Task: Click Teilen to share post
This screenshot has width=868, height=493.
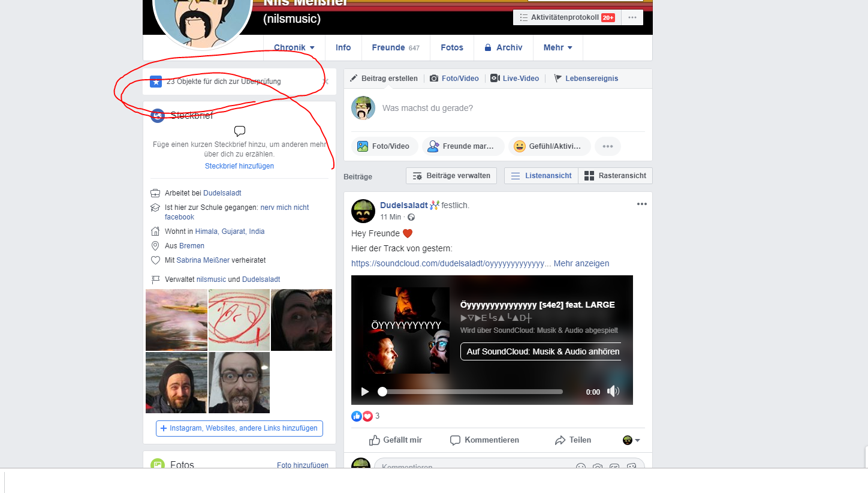Action: tap(573, 440)
